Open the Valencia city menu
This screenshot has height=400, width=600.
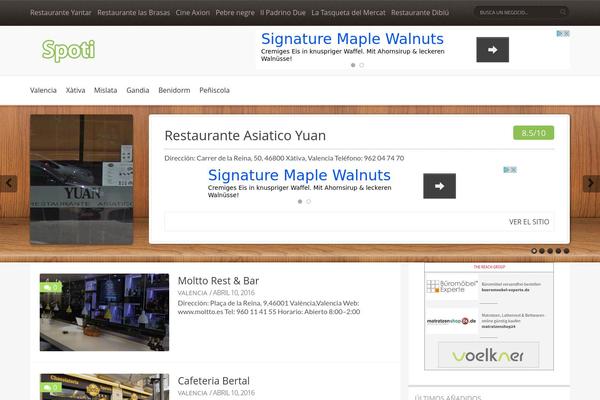(43, 90)
